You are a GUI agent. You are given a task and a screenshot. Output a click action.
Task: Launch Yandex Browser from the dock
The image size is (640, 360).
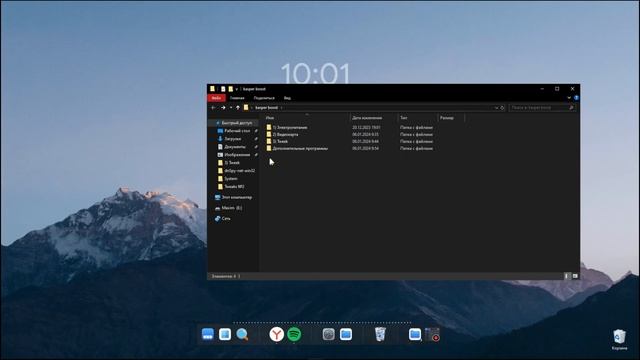point(276,334)
